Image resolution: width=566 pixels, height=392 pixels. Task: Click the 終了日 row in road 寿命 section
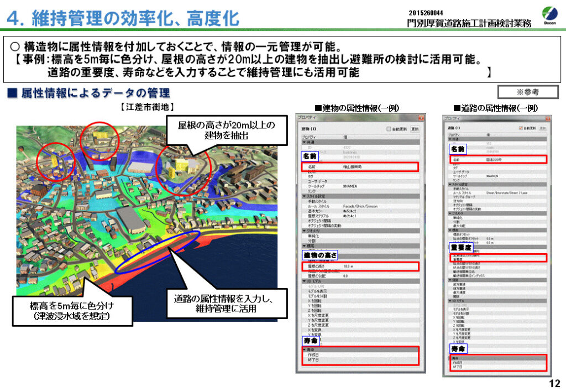coord(496,366)
